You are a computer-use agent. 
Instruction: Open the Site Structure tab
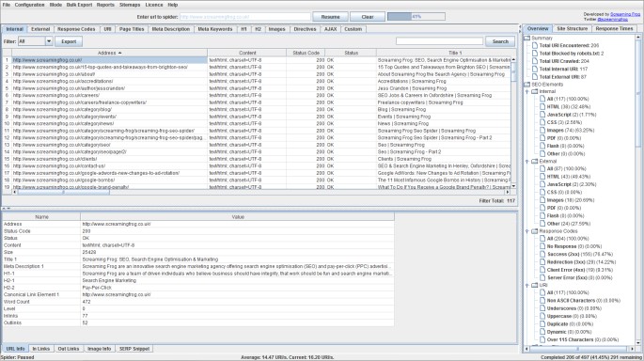(x=573, y=29)
